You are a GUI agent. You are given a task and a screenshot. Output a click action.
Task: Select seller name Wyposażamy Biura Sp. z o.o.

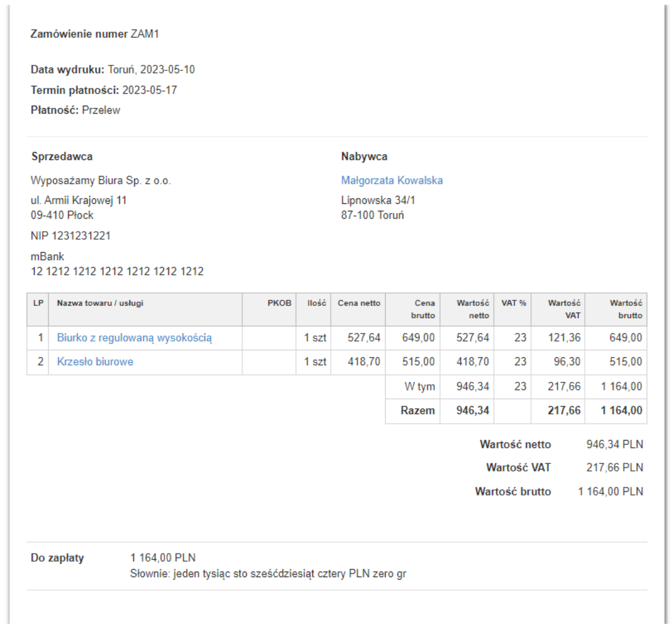pos(101,180)
